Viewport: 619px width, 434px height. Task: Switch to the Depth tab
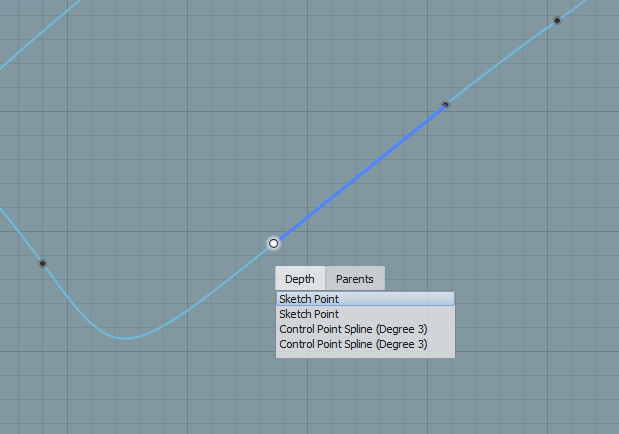click(x=300, y=279)
